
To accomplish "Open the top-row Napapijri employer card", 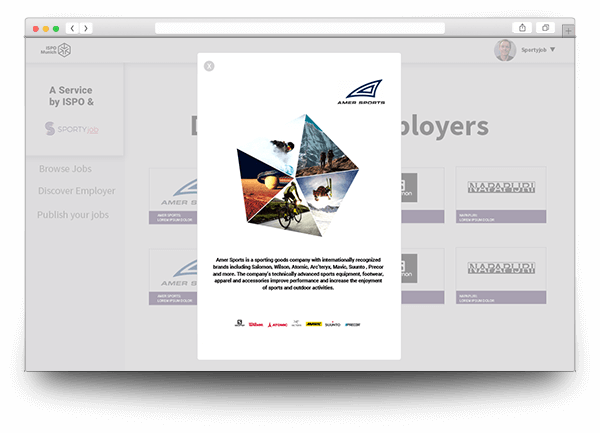I will (501, 195).
